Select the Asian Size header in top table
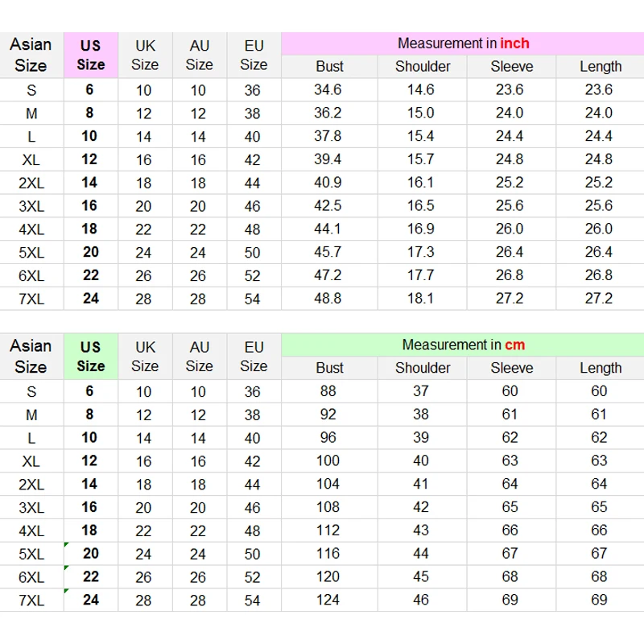The height and width of the screenshot is (644, 644). [x=31, y=55]
